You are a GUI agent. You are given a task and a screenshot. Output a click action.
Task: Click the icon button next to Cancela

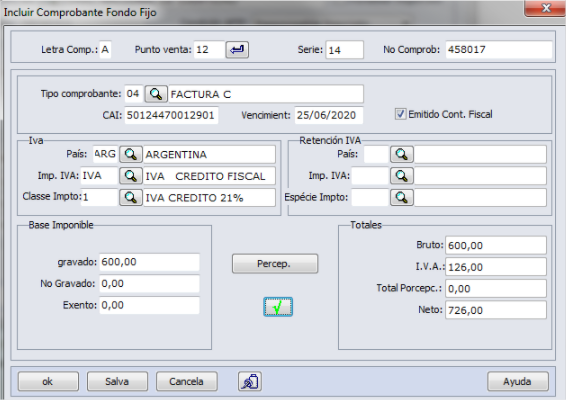250,382
